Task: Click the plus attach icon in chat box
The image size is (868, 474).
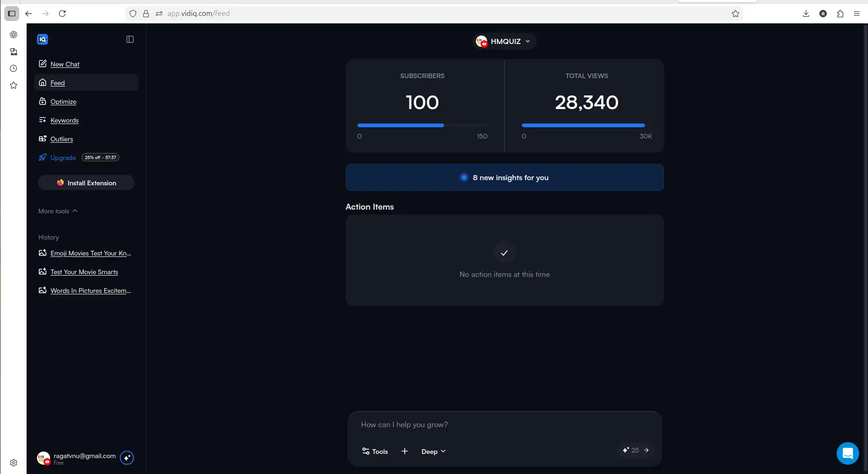Action: pyautogui.click(x=405, y=451)
